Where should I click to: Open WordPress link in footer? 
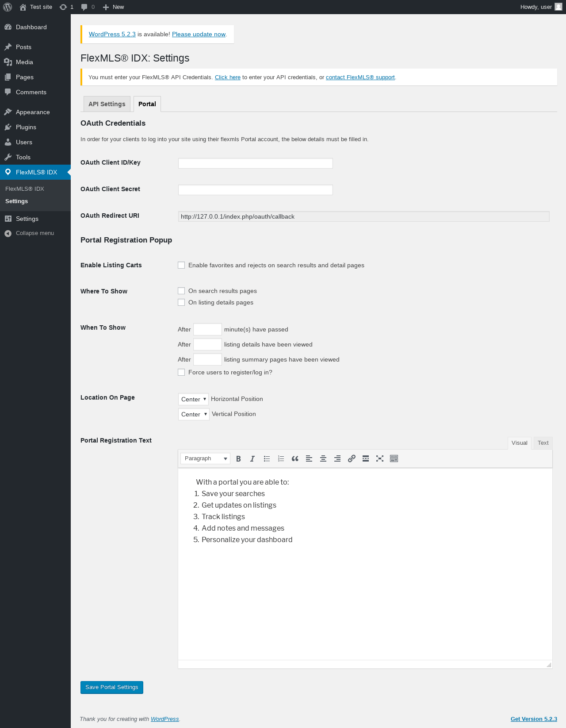tap(165, 719)
